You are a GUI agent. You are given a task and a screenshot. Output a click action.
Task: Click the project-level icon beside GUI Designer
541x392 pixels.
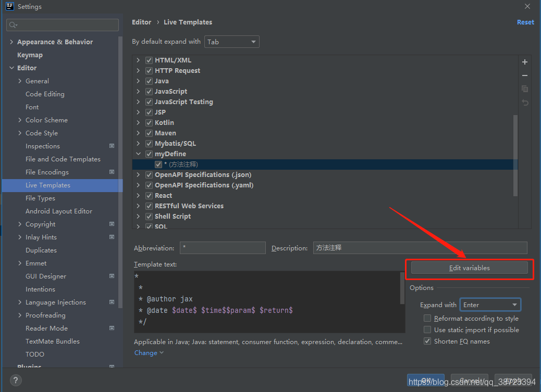[x=112, y=276]
